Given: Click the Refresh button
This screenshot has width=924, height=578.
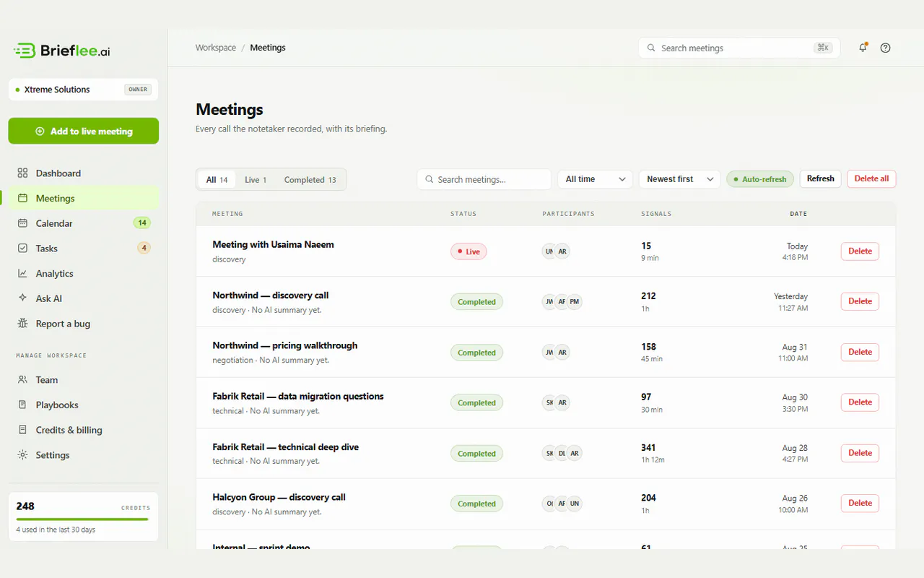Looking at the screenshot, I should (x=820, y=178).
